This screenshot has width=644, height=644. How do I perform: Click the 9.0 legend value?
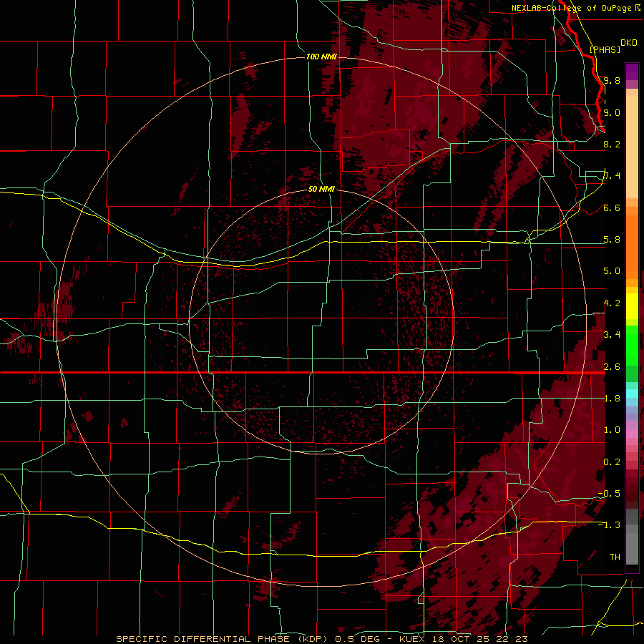(x=612, y=112)
